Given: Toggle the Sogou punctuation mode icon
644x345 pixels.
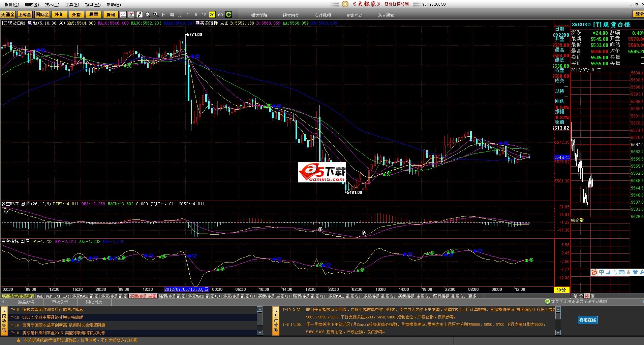Looking at the screenshot, I should coord(615,272).
